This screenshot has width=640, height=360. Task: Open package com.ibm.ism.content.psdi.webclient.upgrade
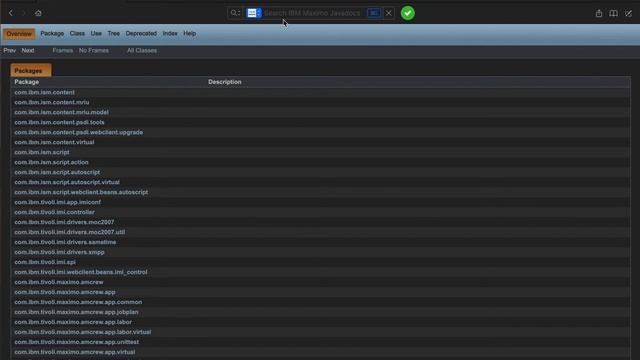tap(79, 132)
